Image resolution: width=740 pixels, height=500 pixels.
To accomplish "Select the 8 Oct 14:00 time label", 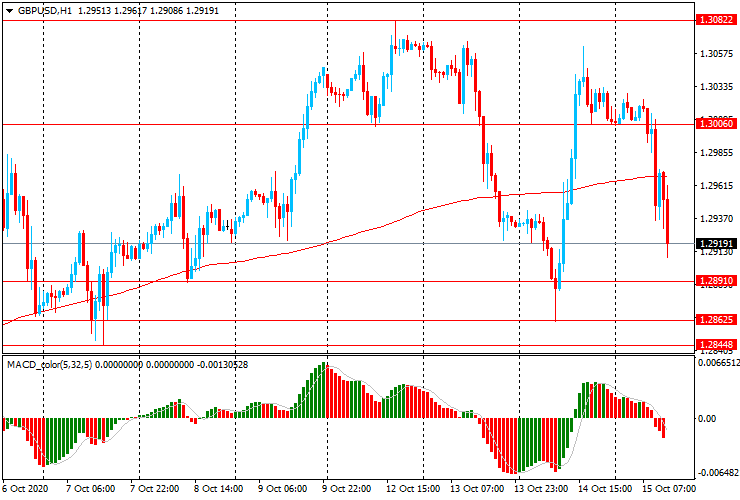I will pos(219,488).
